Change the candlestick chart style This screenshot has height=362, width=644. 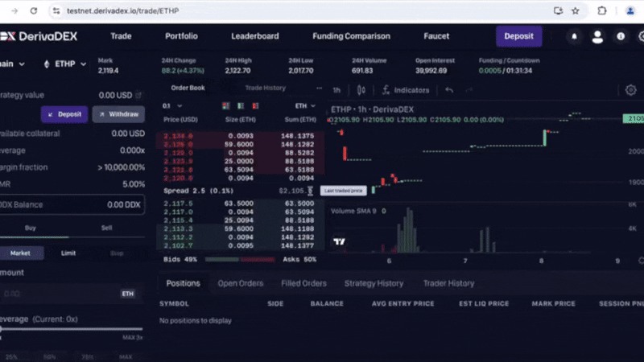coord(361,90)
